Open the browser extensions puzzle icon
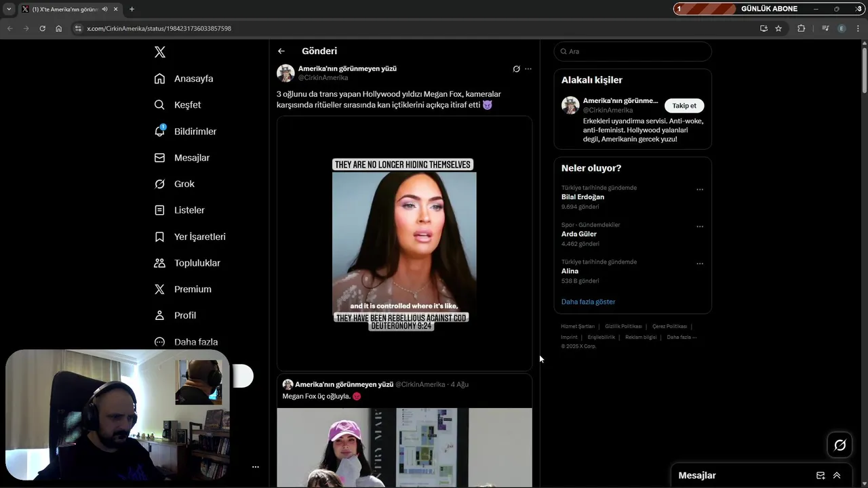The image size is (868, 488). [x=801, y=28]
